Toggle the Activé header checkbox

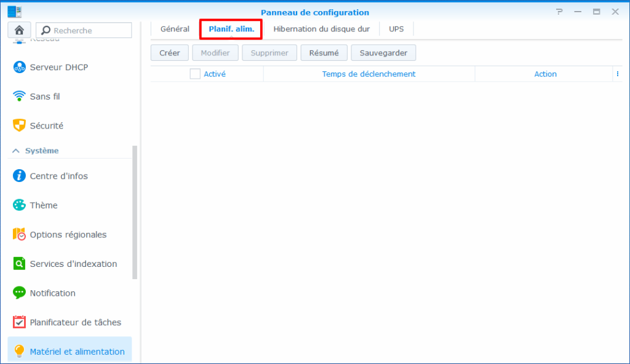pyautogui.click(x=195, y=74)
